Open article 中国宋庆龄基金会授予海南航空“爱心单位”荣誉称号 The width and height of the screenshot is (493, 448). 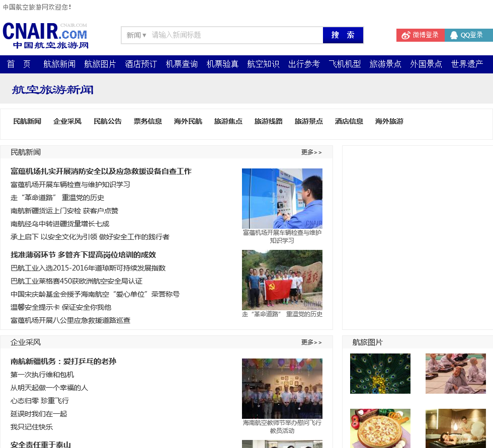(95, 294)
